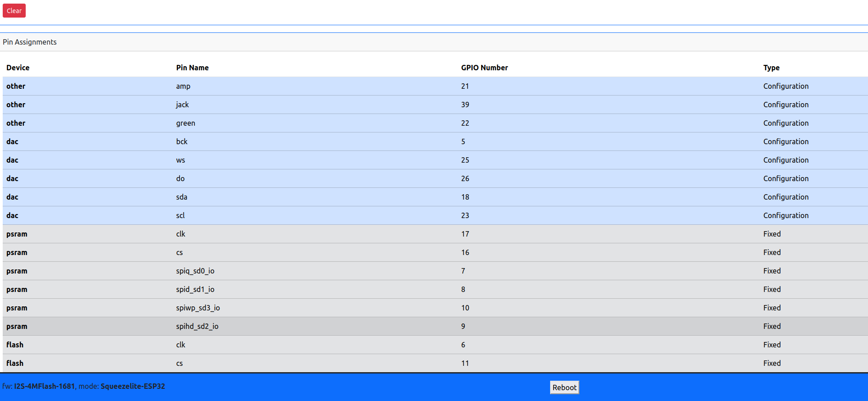Click the GPIO Number column header
This screenshot has width=868, height=401.
tap(484, 68)
